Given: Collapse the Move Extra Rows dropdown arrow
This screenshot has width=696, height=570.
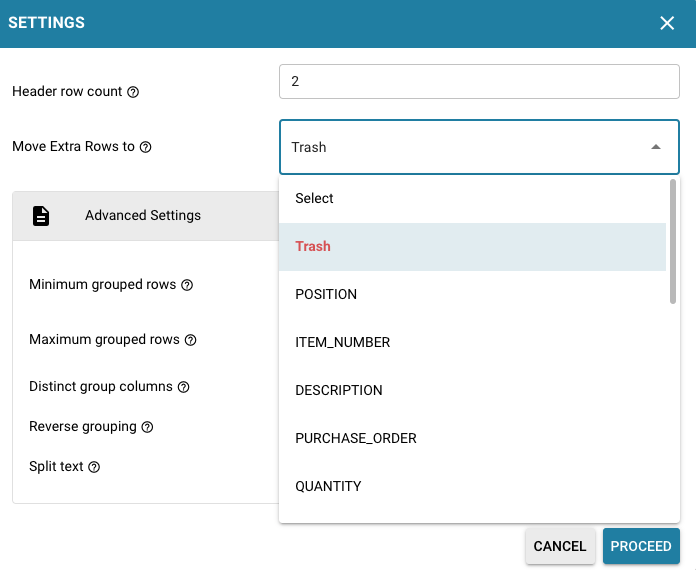Looking at the screenshot, I should coord(656,147).
